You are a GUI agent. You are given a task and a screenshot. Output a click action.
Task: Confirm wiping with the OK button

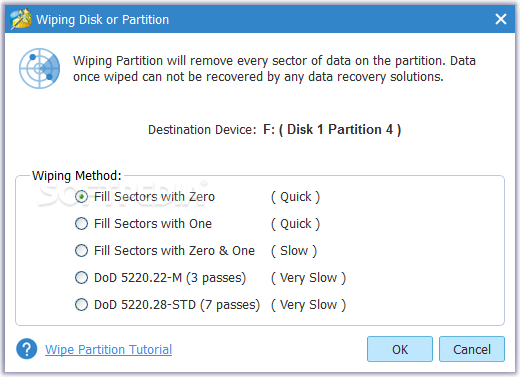click(400, 349)
